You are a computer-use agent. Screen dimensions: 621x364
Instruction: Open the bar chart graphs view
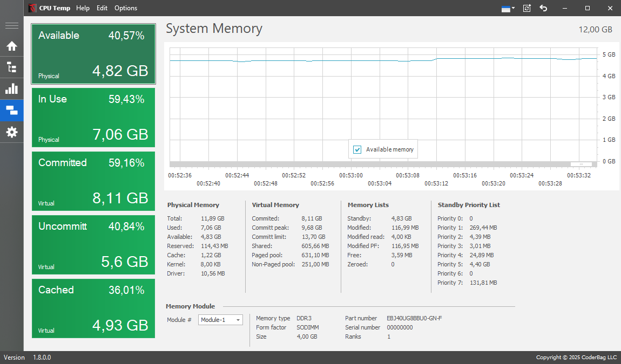pos(11,89)
